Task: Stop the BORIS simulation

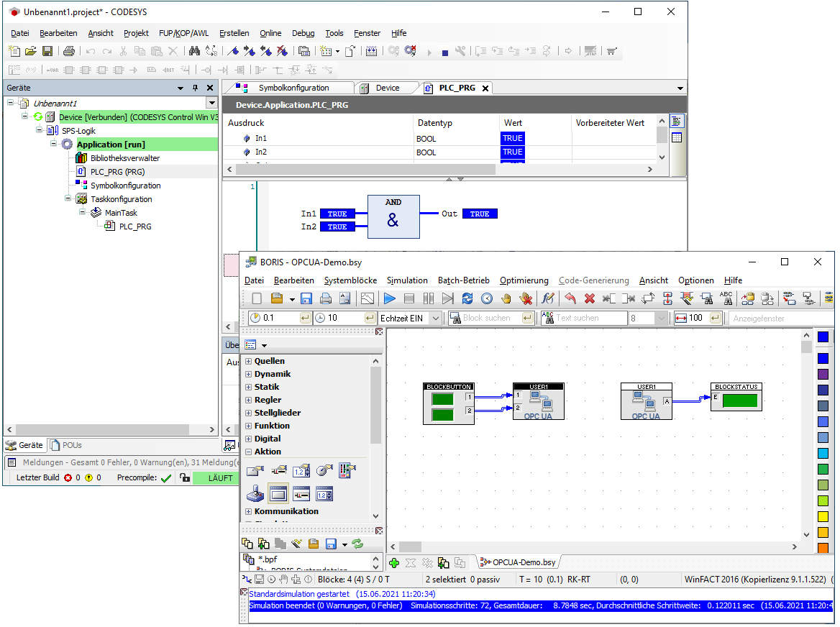Action: (408, 298)
